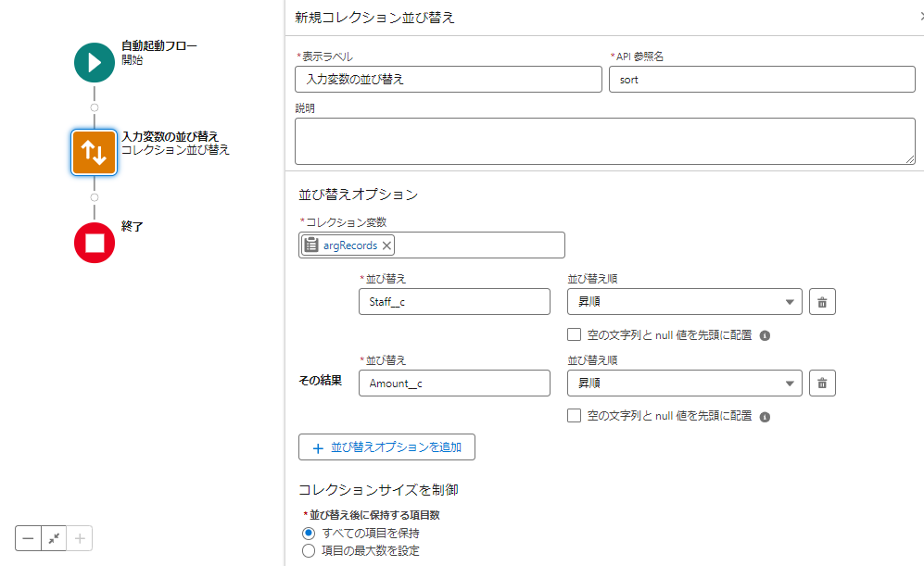Click the 表示ラベル input field
Viewport: 924px width, 566px height.
click(448, 79)
